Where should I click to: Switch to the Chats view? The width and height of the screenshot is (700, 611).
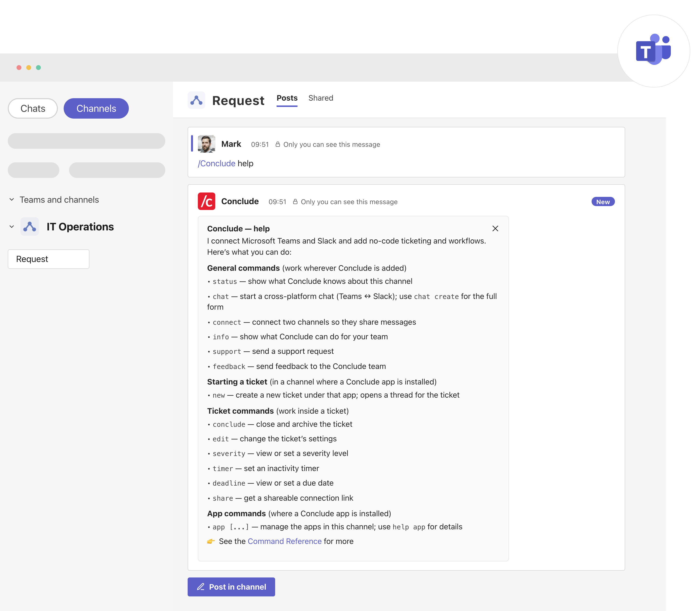(x=33, y=108)
